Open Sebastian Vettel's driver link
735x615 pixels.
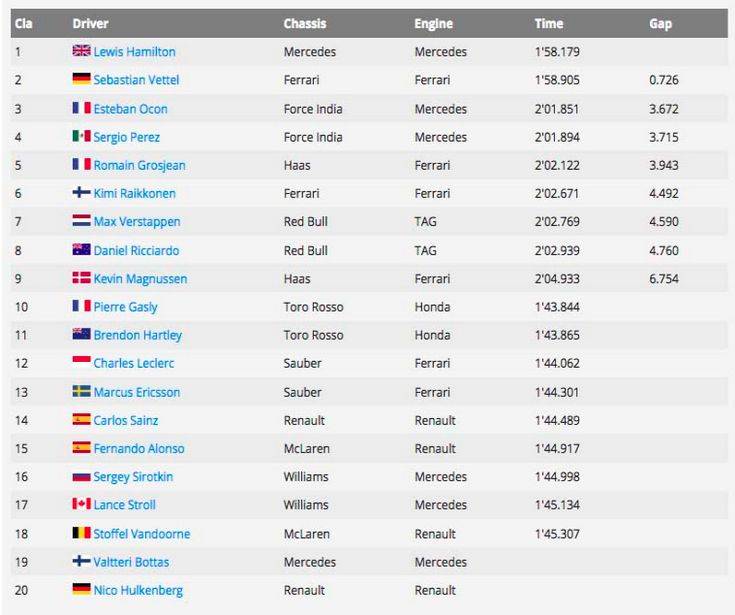point(136,80)
